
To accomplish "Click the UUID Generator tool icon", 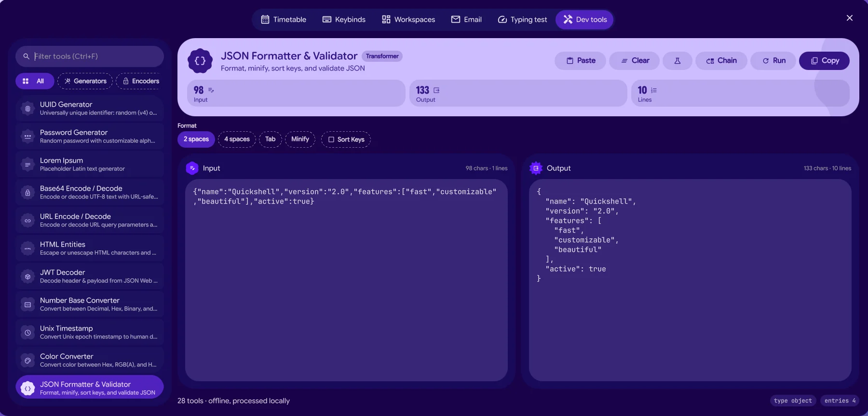I will click(28, 109).
